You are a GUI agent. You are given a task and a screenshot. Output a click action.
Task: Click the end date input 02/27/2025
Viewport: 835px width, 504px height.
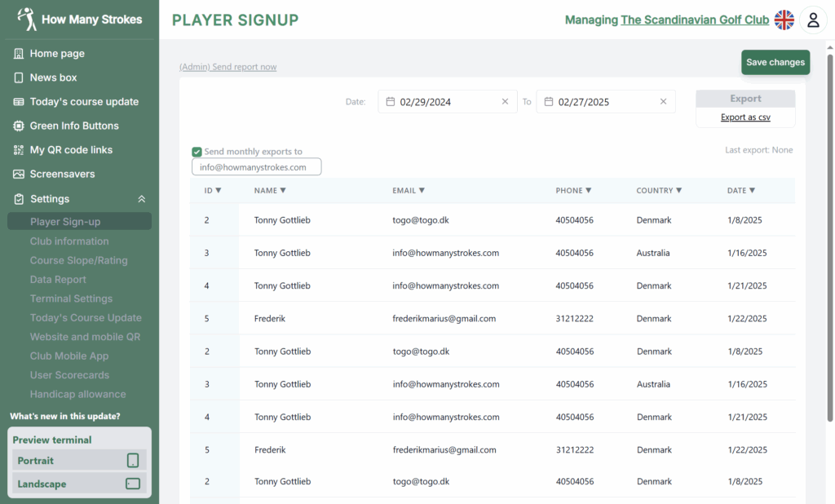606,101
